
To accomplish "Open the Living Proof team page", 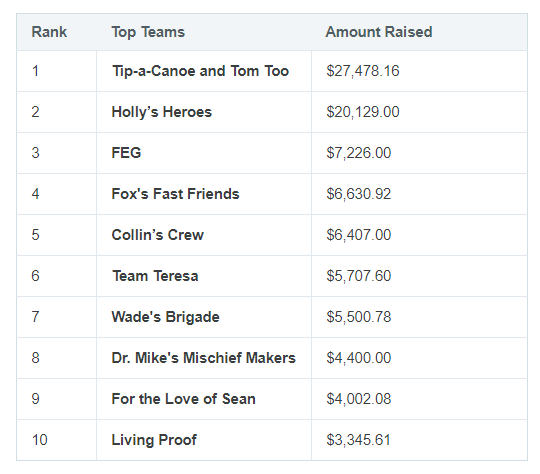I will click(154, 440).
